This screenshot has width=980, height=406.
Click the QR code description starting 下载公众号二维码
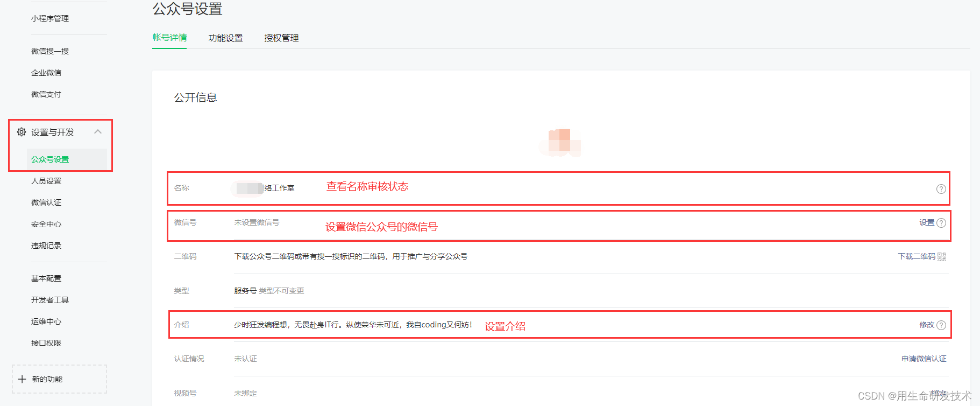point(351,256)
